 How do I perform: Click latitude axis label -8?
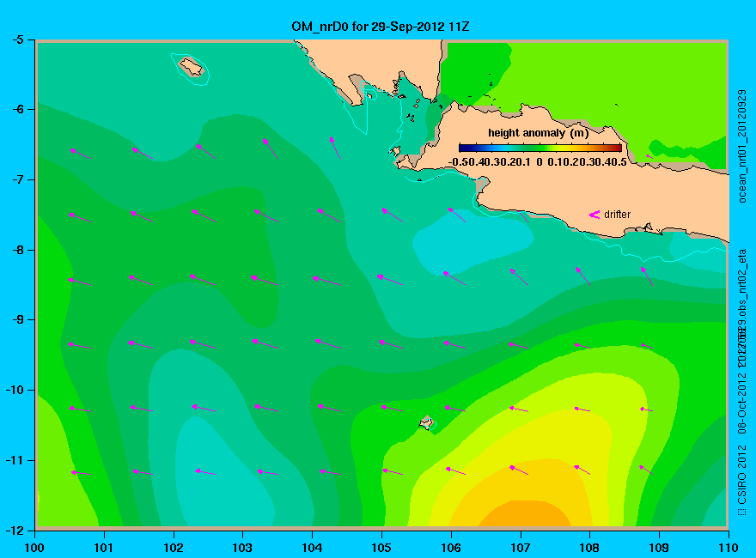(x=17, y=250)
